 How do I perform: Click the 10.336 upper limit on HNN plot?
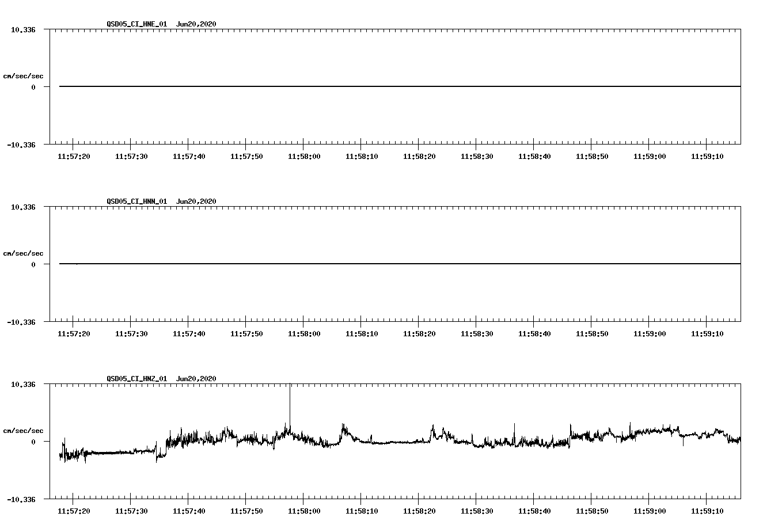click(x=23, y=207)
